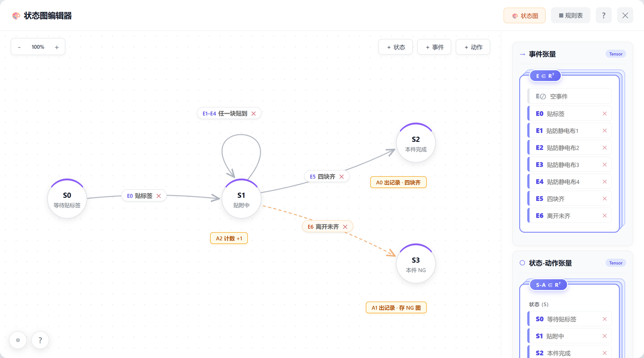Click the A2 计数 +1 action label
The image size is (644, 358).
tap(229, 239)
